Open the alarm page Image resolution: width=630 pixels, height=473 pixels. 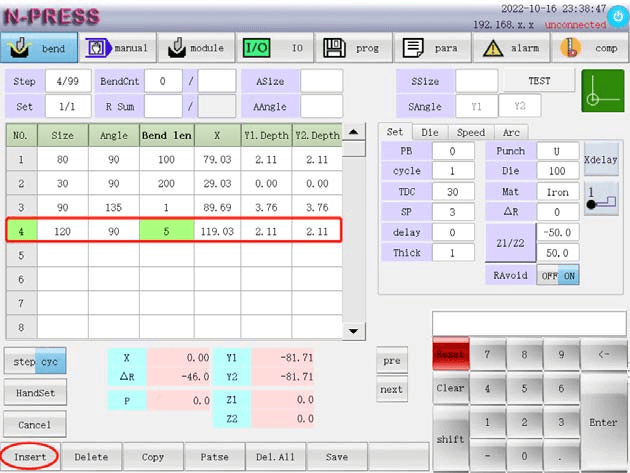(512, 48)
